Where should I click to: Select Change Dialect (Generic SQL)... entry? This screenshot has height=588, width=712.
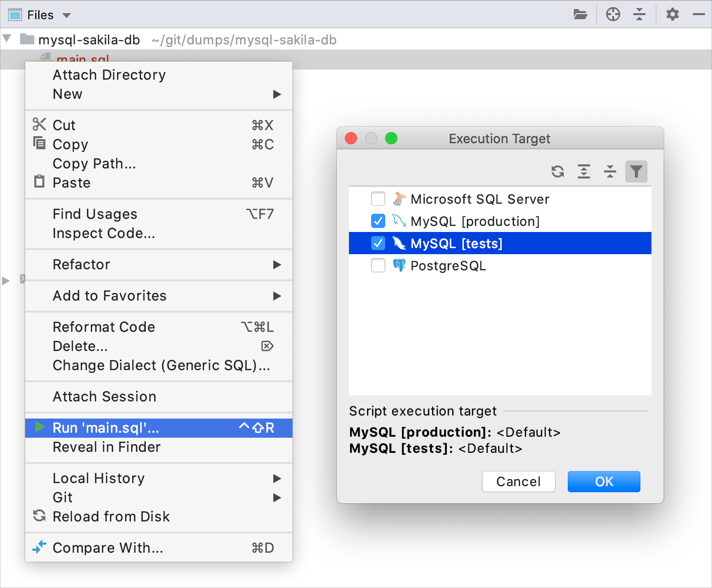(x=159, y=365)
